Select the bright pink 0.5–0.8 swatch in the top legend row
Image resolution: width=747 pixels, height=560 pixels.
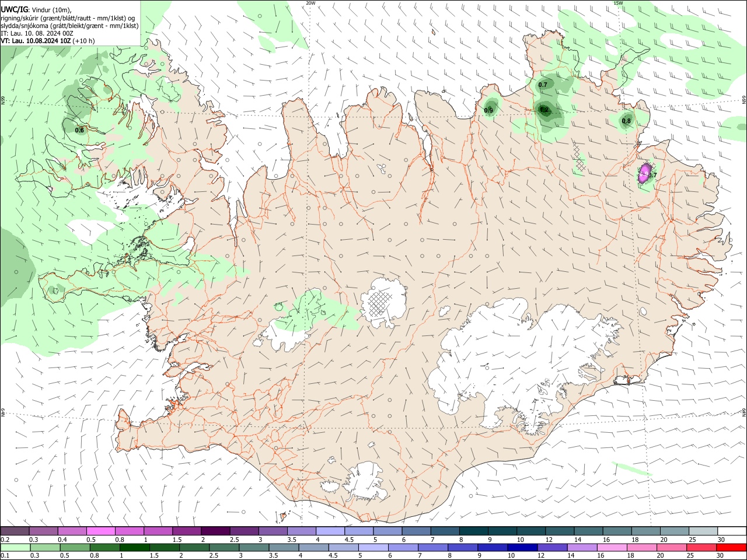tap(100, 531)
